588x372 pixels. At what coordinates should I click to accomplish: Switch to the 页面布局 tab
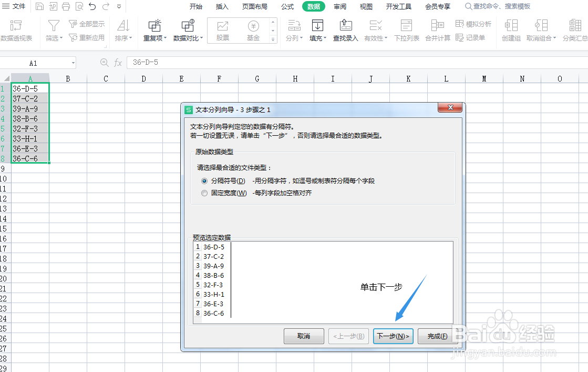pyautogui.click(x=255, y=6)
